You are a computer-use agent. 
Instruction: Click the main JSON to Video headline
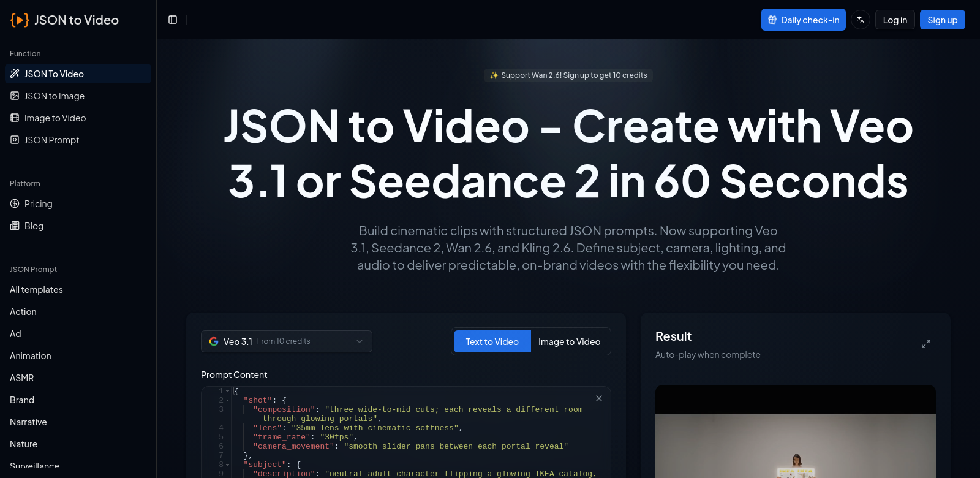pos(568,153)
